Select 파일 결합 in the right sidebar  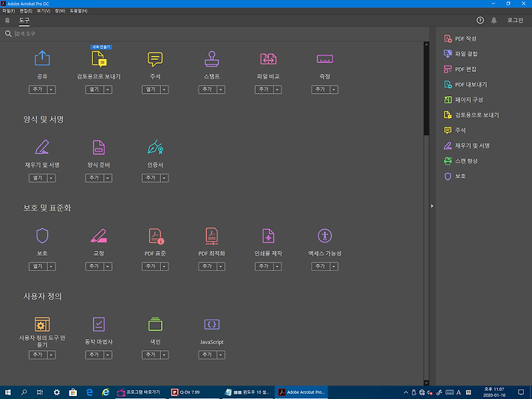point(461,54)
